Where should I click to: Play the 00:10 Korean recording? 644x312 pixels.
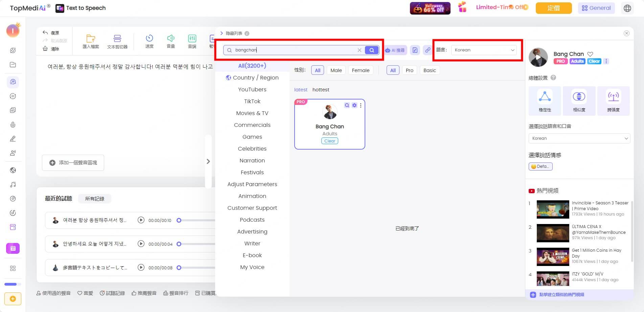click(141, 220)
